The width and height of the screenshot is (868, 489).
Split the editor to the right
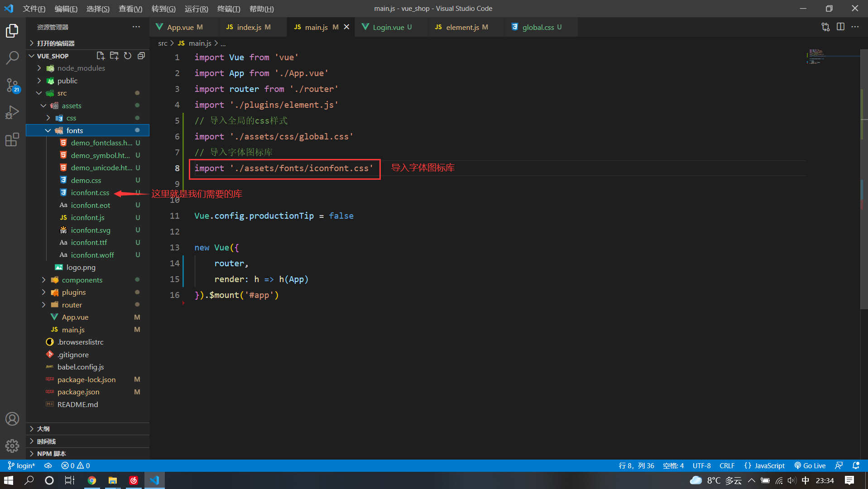[x=840, y=27]
